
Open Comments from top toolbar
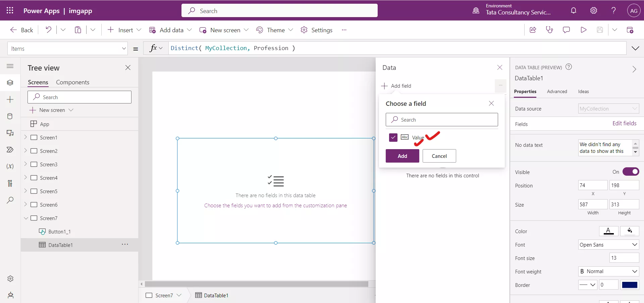[567, 30]
